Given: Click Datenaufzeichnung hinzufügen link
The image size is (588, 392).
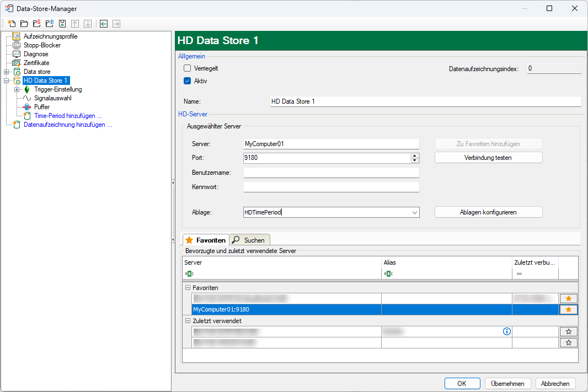Looking at the screenshot, I should click(x=67, y=125).
